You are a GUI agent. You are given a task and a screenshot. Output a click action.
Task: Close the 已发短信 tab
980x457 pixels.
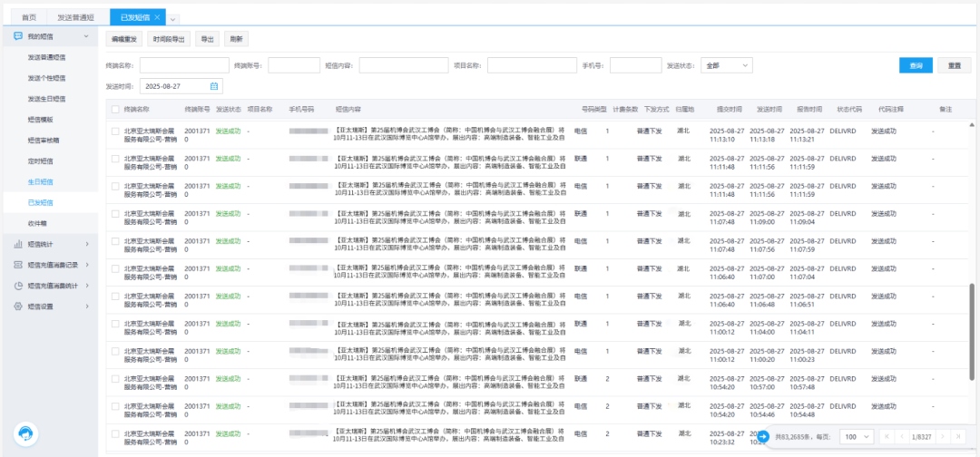click(158, 17)
